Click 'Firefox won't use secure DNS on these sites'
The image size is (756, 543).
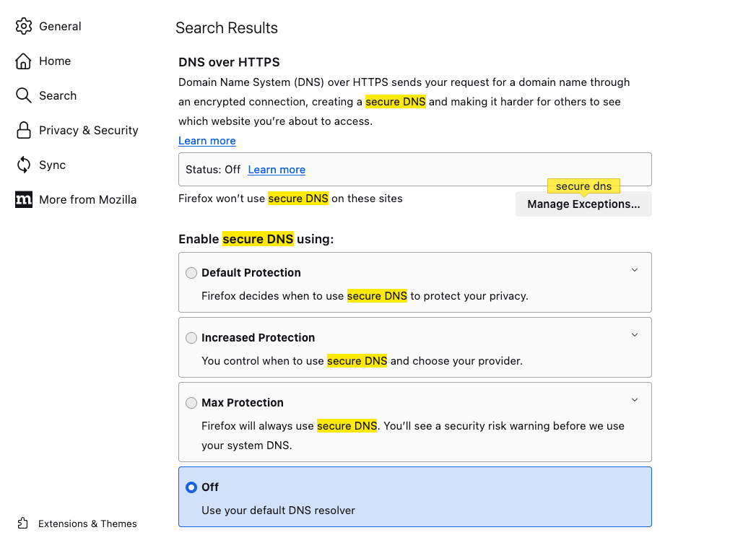pyautogui.click(x=290, y=199)
